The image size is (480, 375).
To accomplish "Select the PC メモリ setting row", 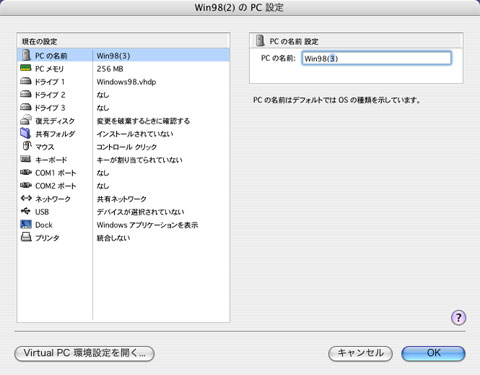I will 123,69.
